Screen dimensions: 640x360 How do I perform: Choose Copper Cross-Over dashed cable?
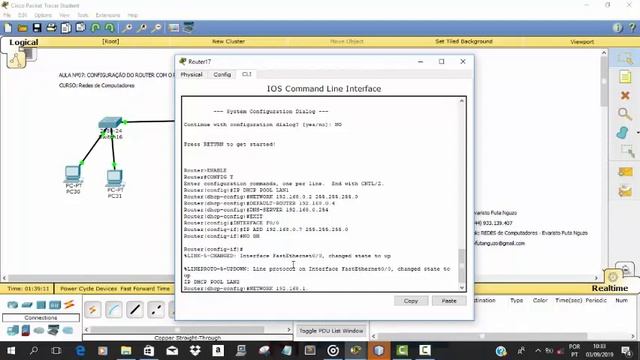(156, 310)
